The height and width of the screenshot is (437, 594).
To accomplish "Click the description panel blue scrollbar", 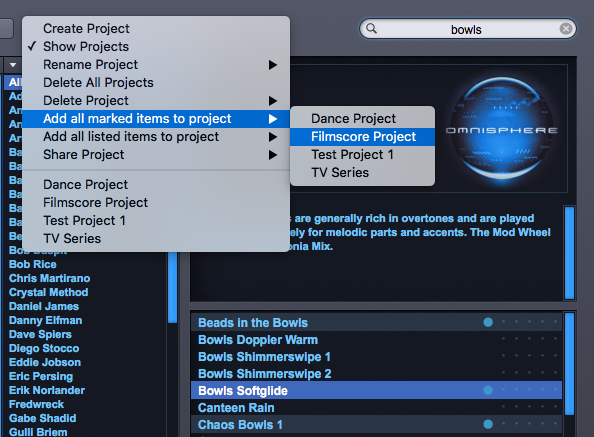I will pyautogui.click(x=569, y=253).
